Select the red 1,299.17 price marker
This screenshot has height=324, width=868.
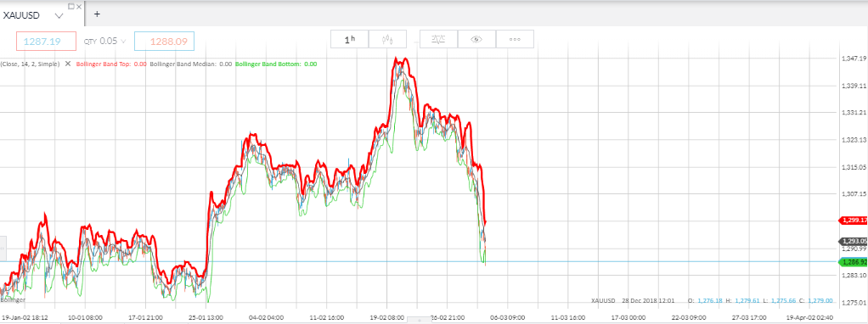[x=853, y=220]
